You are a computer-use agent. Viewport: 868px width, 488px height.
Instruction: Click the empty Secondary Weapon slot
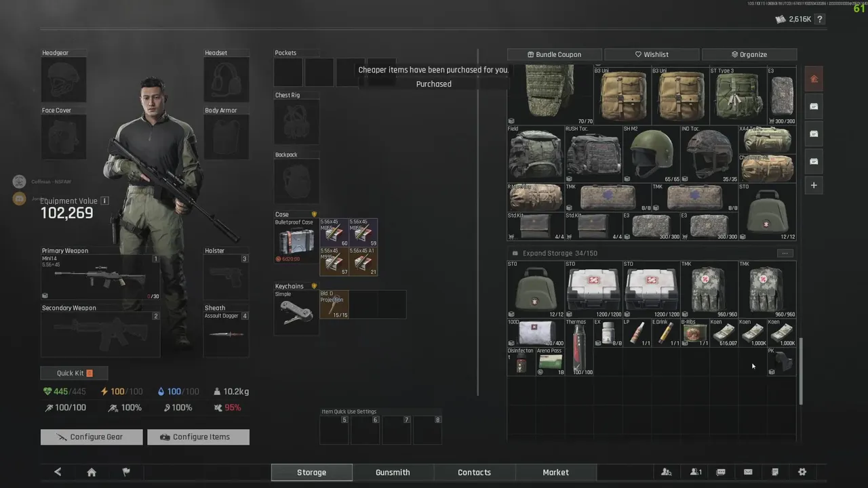point(100,334)
